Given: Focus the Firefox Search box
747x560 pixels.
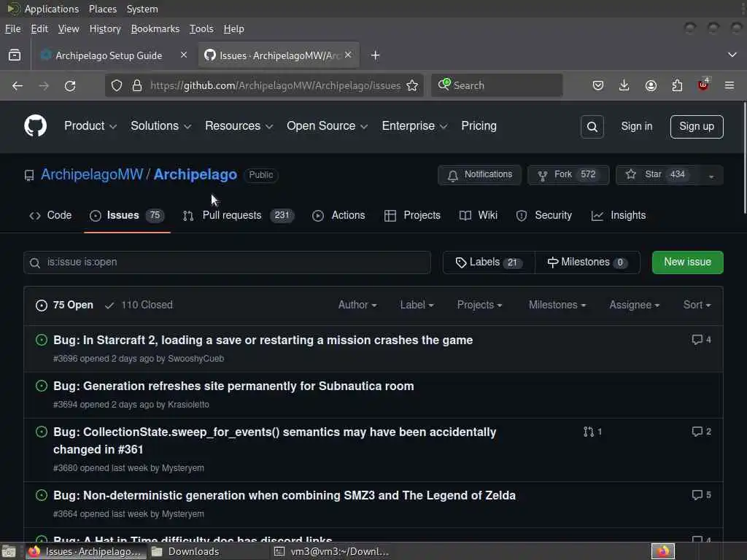Looking at the screenshot, I should tap(497, 86).
